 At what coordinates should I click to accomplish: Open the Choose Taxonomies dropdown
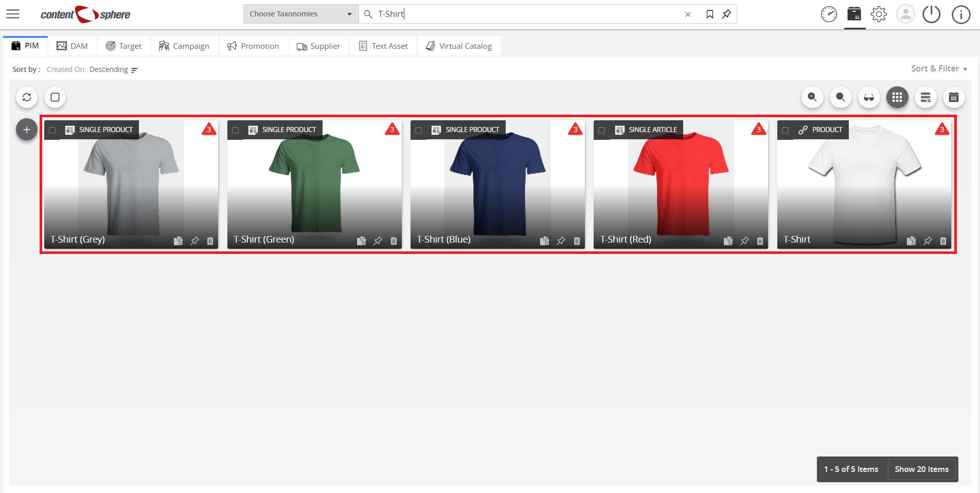(x=301, y=14)
